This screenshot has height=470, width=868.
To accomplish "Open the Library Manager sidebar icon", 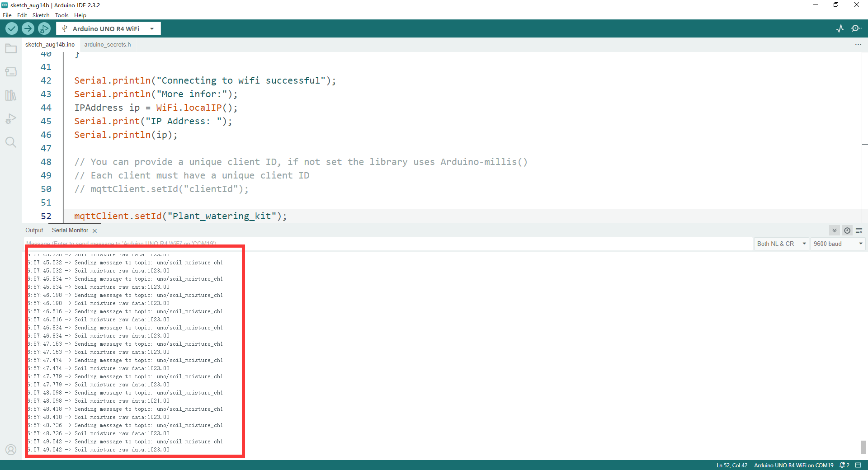I will click(11, 95).
